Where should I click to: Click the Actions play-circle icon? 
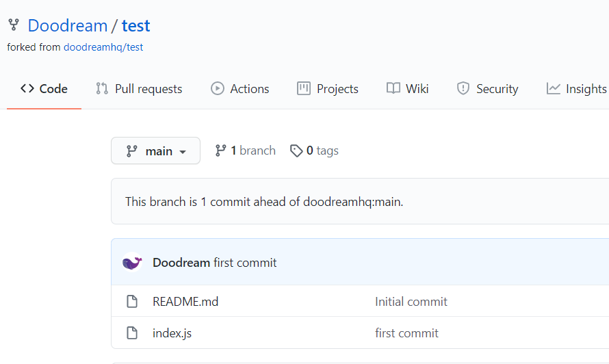point(218,88)
